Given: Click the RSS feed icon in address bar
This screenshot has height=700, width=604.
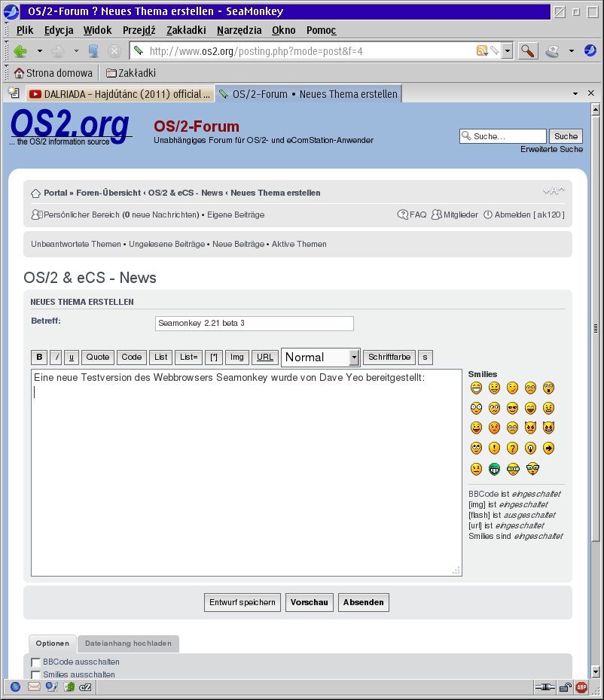Looking at the screenshot, I should click(x=481, y=51).
